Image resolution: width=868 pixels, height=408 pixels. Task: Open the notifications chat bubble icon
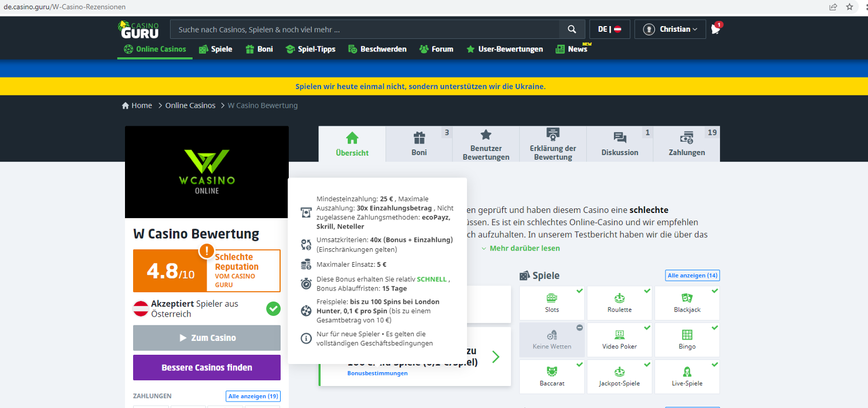716,30
